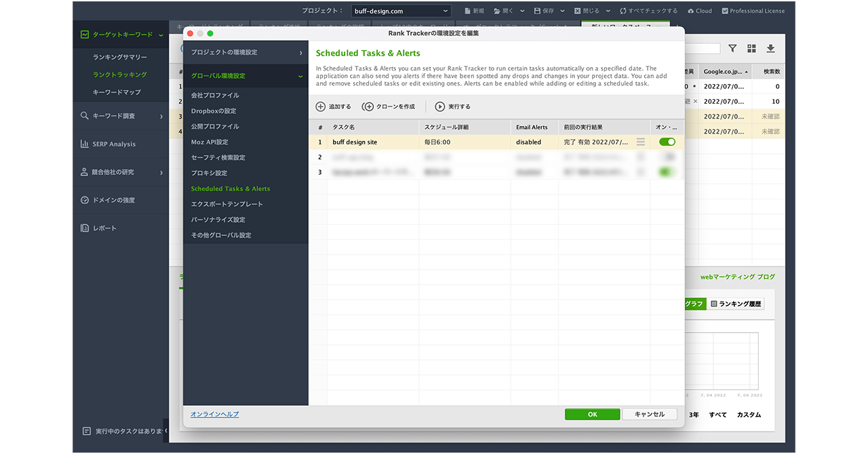Collapse グローバル環境設定 section

coord(245,76)
